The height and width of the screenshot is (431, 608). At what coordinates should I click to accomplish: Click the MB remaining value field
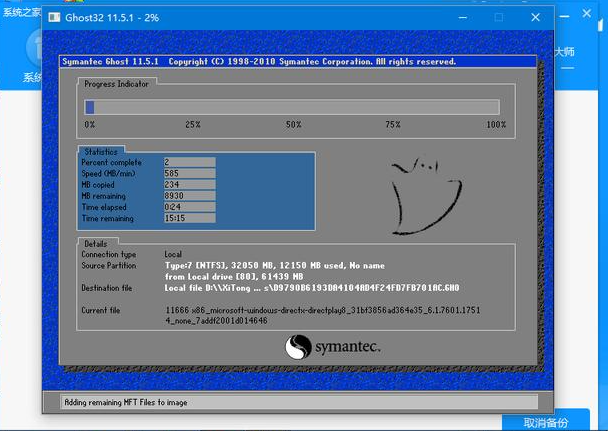point(188,195)
